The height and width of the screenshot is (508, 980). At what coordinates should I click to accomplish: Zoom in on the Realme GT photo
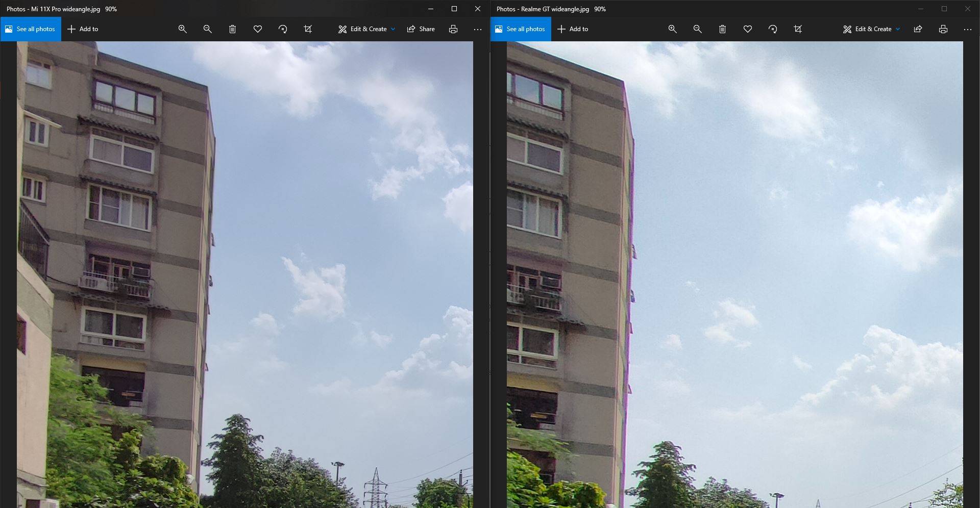[x=672, y=29]
